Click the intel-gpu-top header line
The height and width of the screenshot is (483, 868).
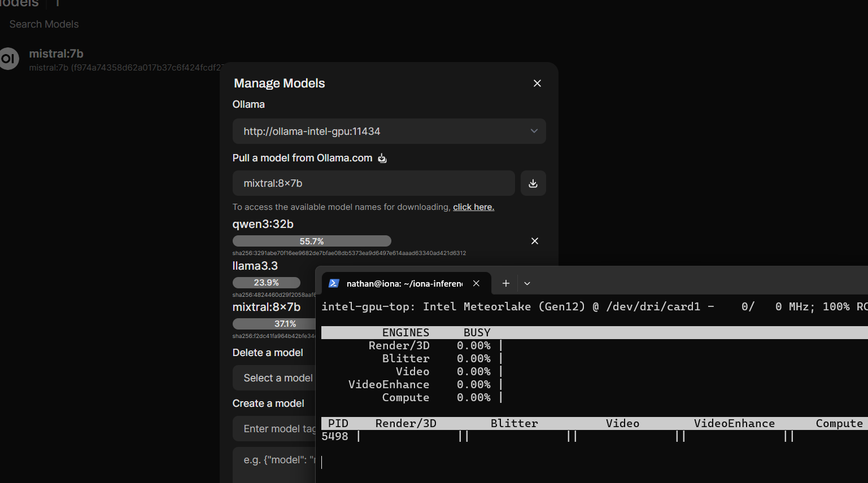[595, 306]
